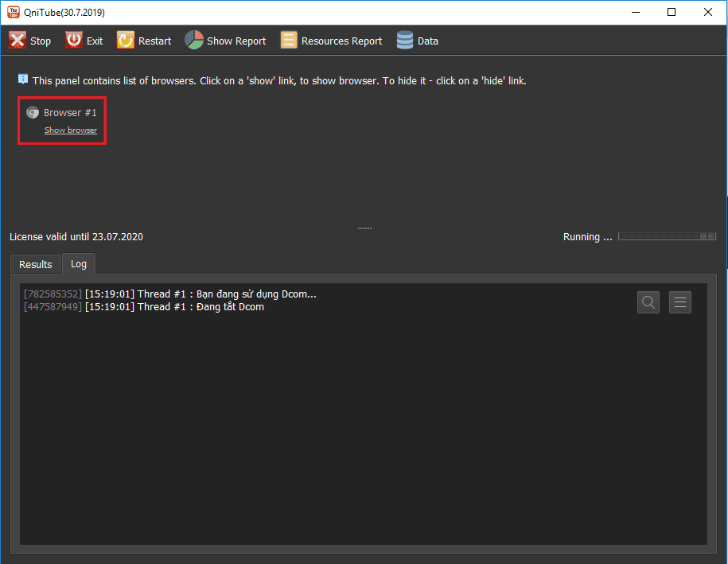Viewport: 728px width, 564px height.
Task: Select log entry 'Bạn đang sử dụng Dcom'
Action: coord(227,294)
